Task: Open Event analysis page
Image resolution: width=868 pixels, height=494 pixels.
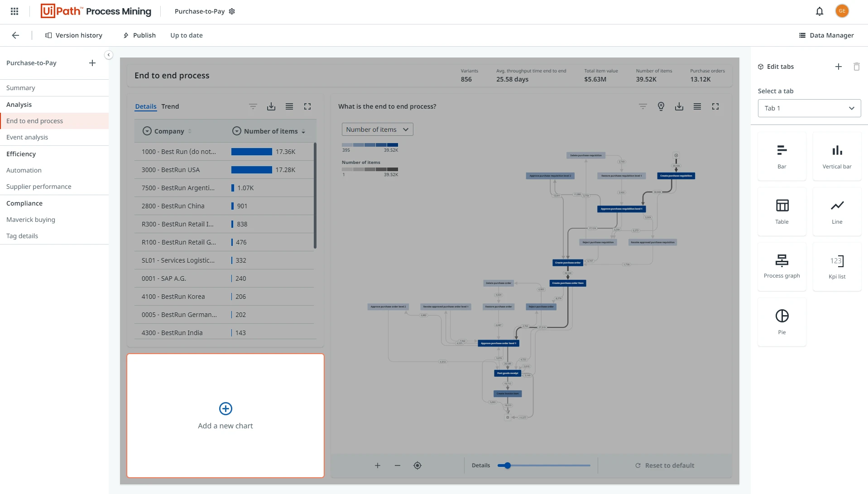Action: click(x=54, y=137)
